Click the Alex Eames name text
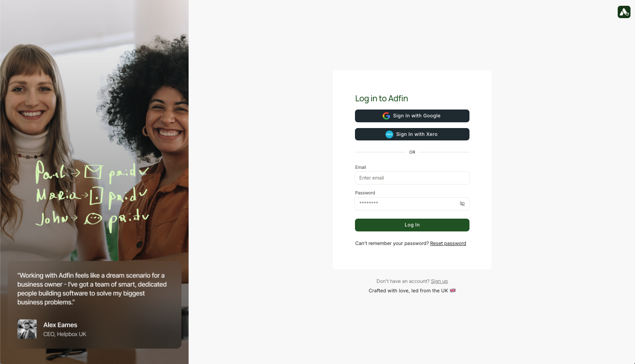The height and width of the screenshot is (364, 635). (60, 325)
